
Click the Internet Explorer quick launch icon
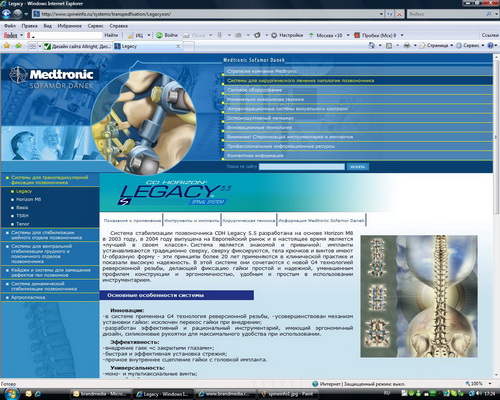(x=38, y=394)
